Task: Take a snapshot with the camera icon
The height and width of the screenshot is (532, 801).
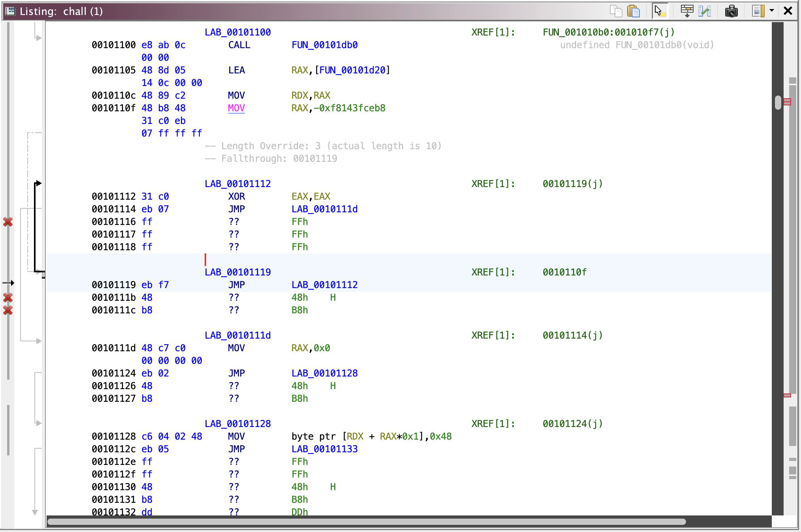Action: 731,11
